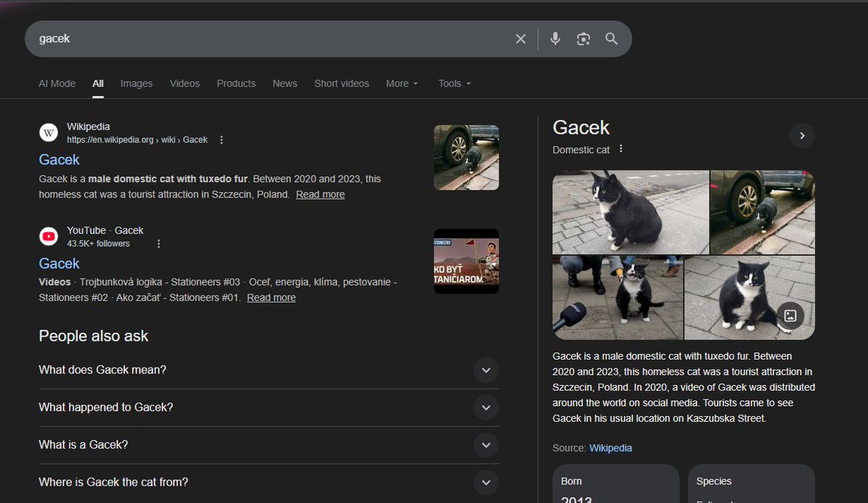Expand "Where is Gacek the cat from?"
Screen dimensions: 868x503
pos(268,483)
